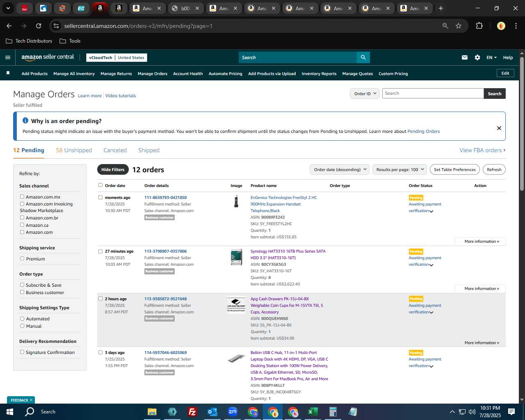Screen dimensions: 525x420
Task: Select the Premium shipping service radio
Action: [22, 259]
